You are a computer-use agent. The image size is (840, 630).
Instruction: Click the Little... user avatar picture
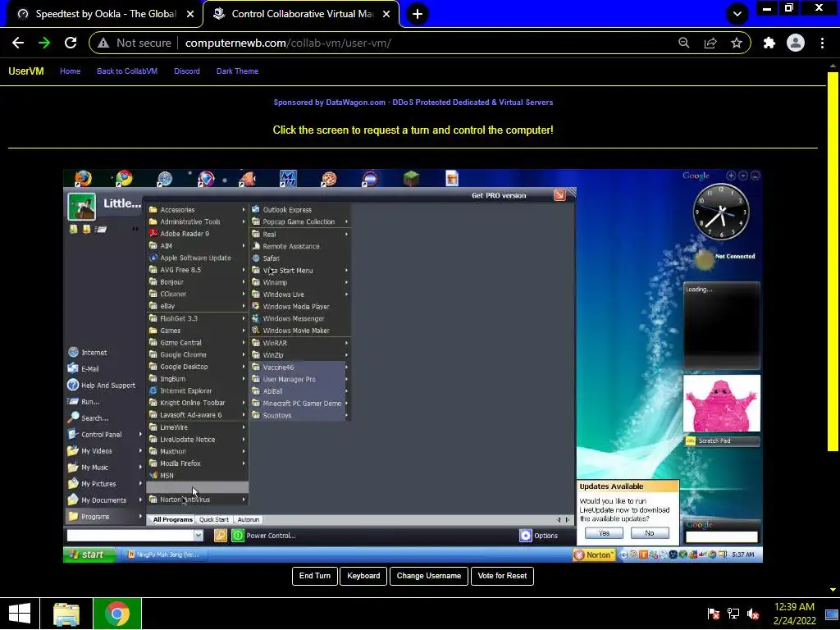click(x=81, y=206)
